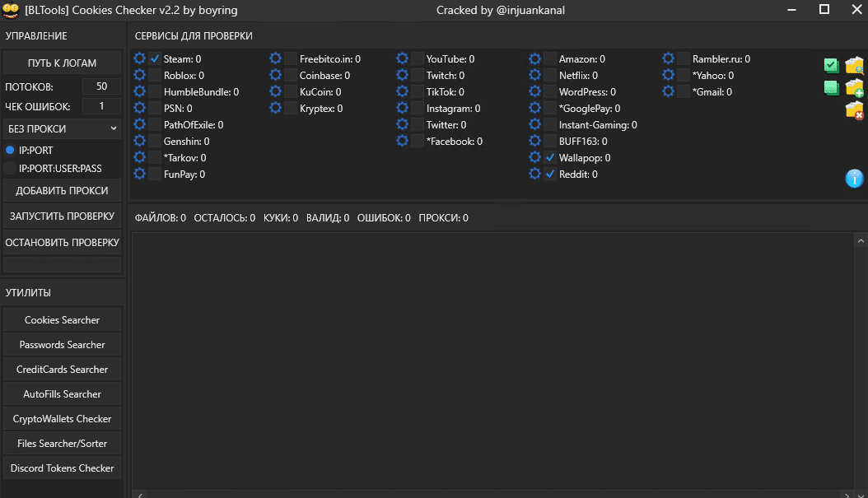
Task: Open the Discord Tokens Checker utility
Action: 62,468
